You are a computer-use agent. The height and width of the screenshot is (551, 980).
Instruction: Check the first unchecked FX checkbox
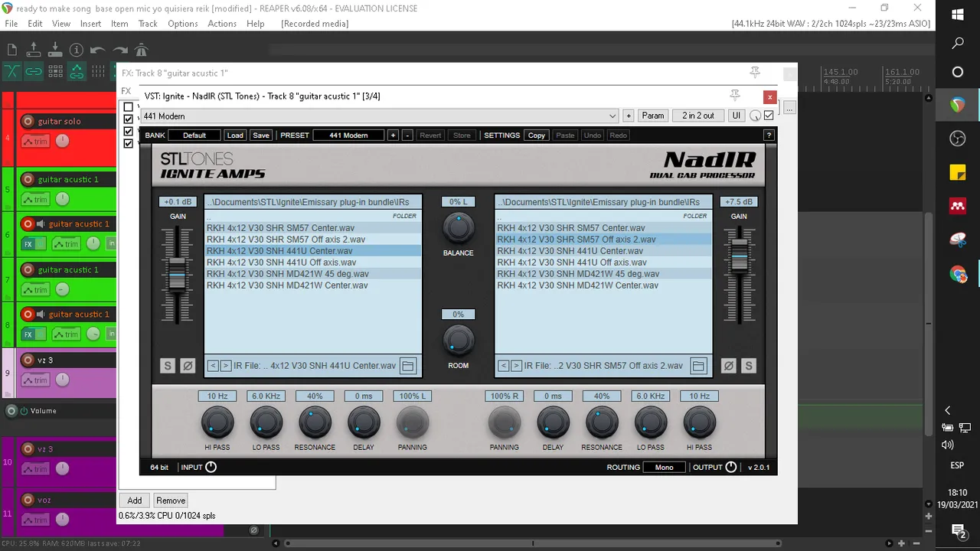[129, 107]
